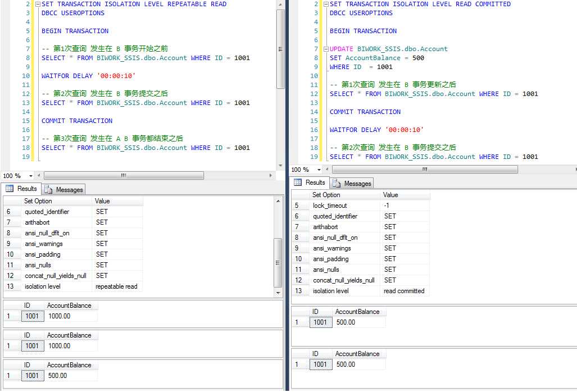Viewport: 577px width, 392px height.
Task: Open the left editor's 100 % zoom dropdown
Action: 31,176
